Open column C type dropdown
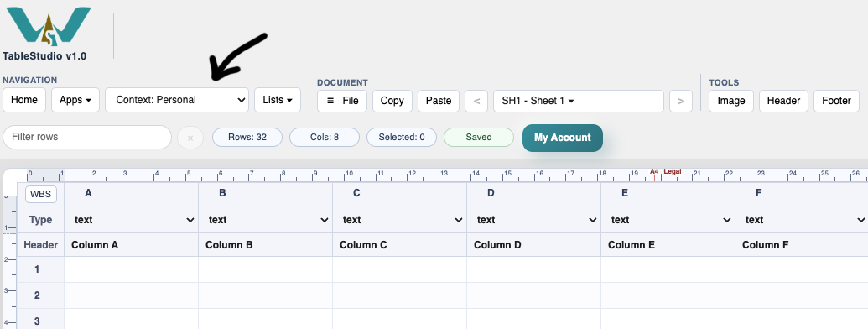The width and height of the screenshot is (868, 329). [400, 220]
